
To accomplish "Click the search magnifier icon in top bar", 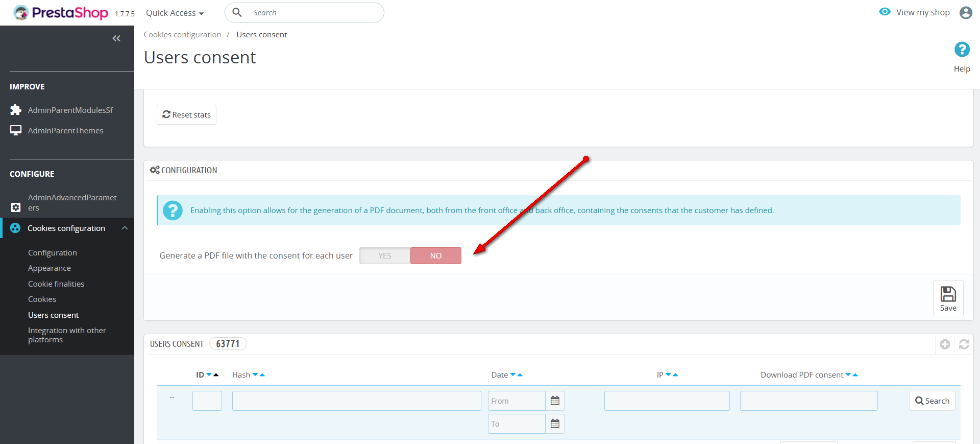I will [237, 12].
